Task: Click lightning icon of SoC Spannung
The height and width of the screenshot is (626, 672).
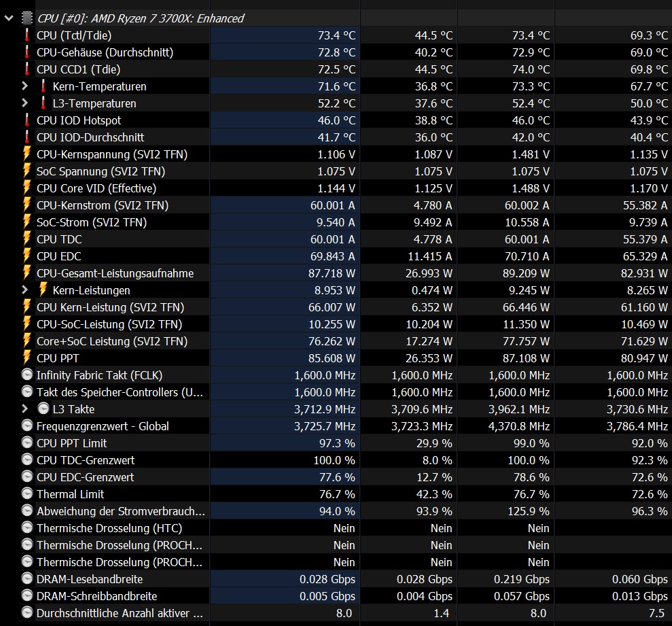Action: [27, 171]
